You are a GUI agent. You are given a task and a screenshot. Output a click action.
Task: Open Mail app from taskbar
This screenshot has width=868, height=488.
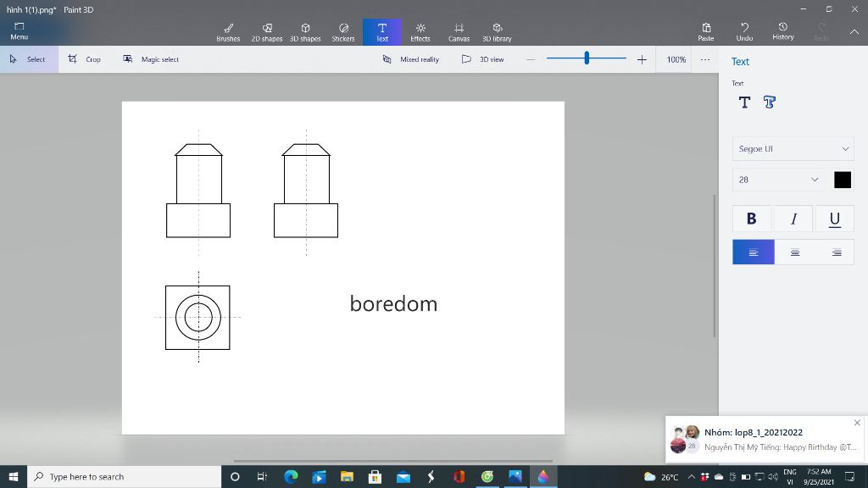[x=403, y=476]
